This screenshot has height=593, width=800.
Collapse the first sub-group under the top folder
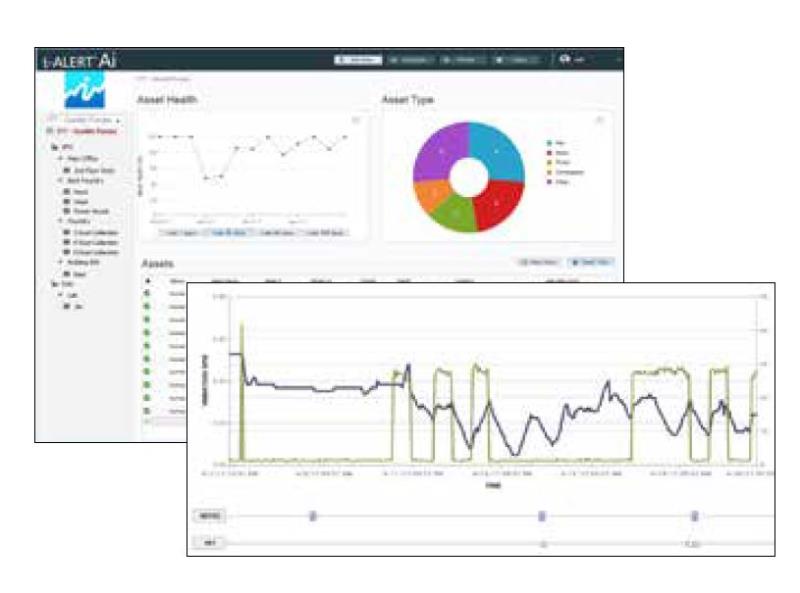pyautogui.click(x=59, y=159)
